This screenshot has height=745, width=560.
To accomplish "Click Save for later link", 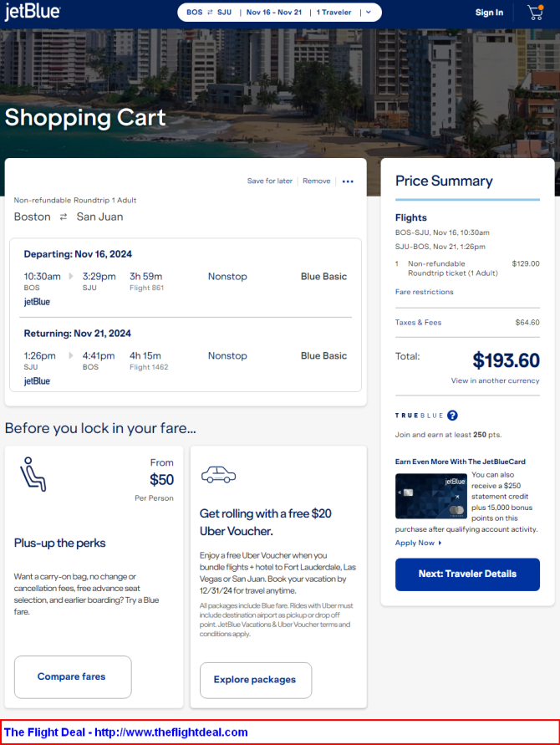I will tap(270, 181).
